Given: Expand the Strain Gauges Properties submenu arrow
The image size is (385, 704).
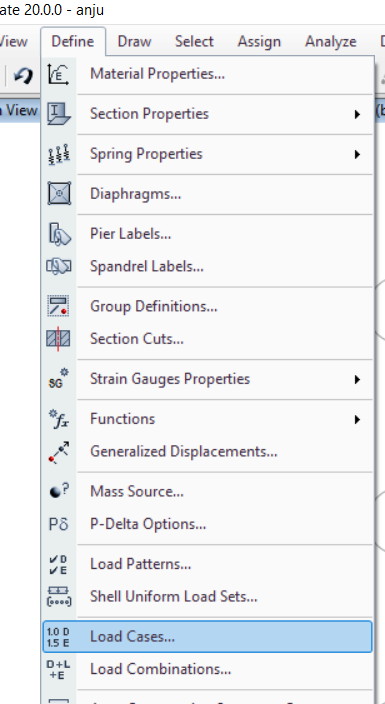Looking at the screenshot, I should [357, 379].
